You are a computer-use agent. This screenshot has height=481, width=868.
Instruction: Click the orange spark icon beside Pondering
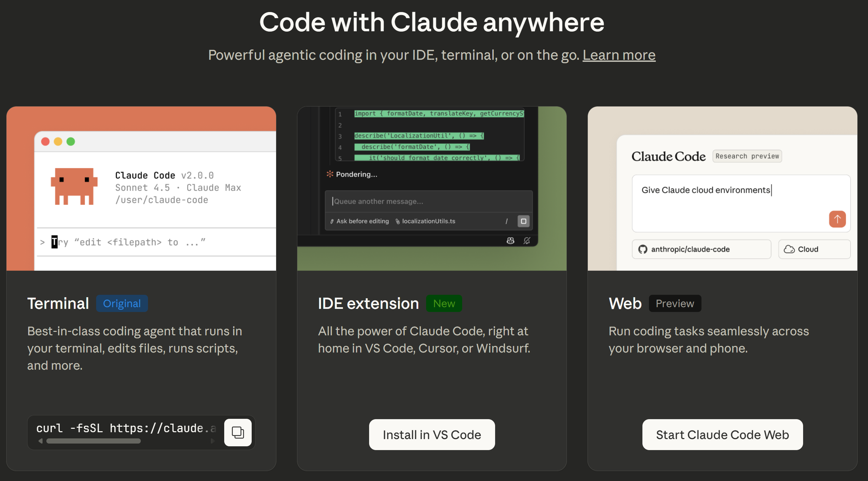[330, 174]
